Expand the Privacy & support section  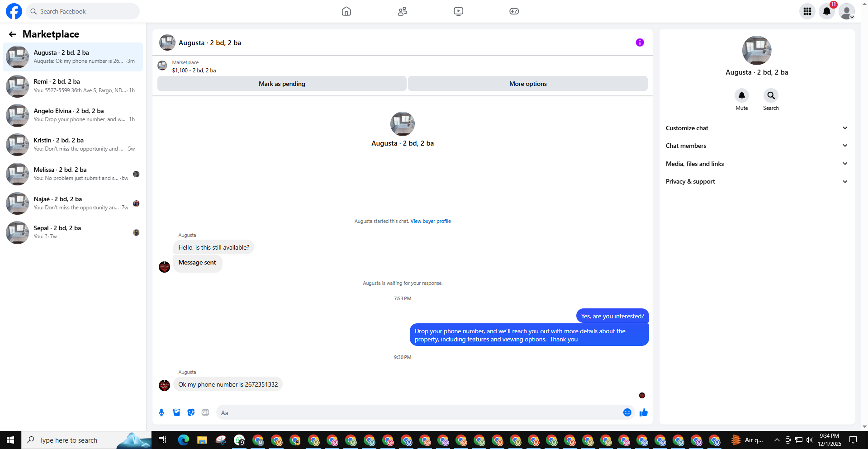[757, 181]
